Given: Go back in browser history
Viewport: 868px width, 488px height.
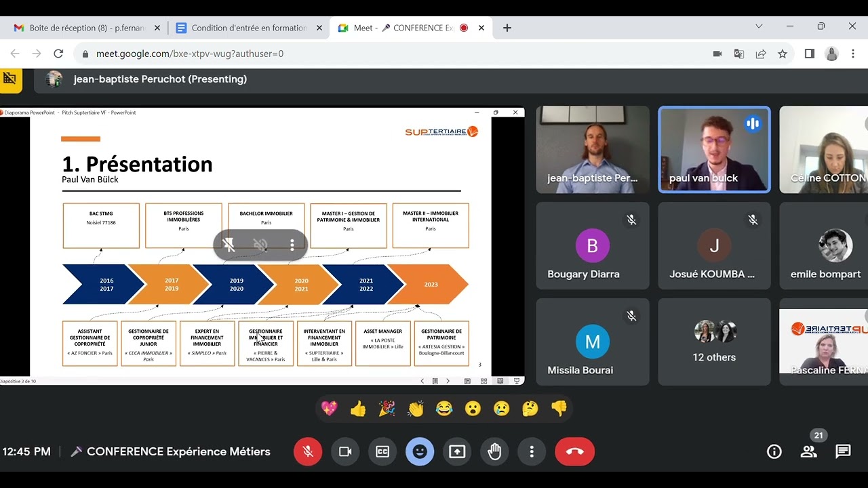Looking at the screenshot, I should pos(15,54).
